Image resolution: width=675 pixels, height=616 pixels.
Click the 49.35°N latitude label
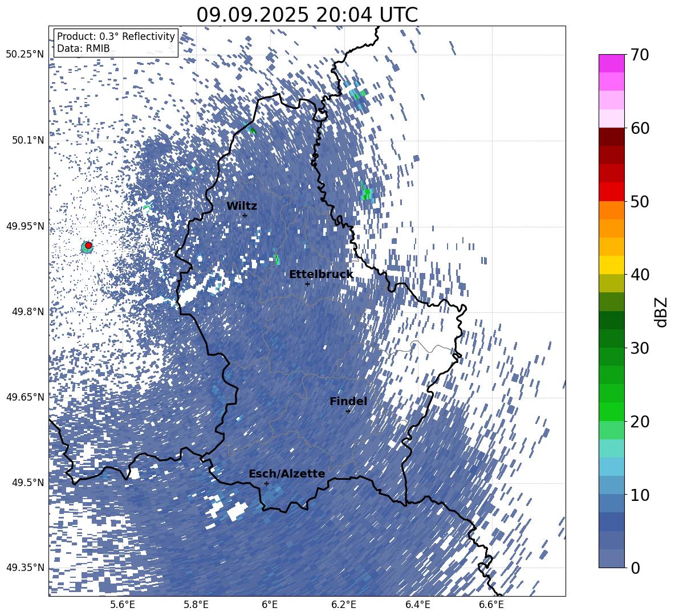(25, 568)
